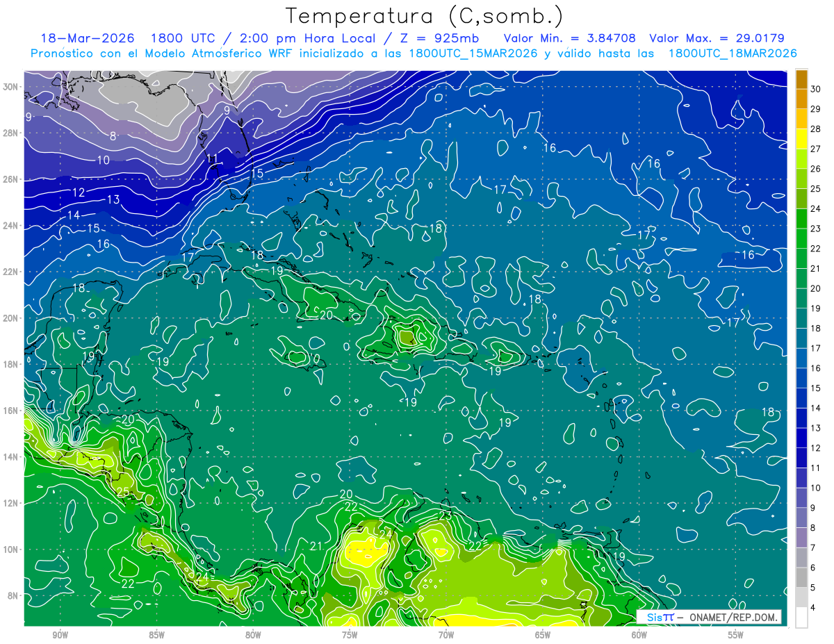This screenshot has height=644, width=834.
Task: Click contour label "23" over northern Venezuela
Action: pyautogui.click(x=445, y=515)
